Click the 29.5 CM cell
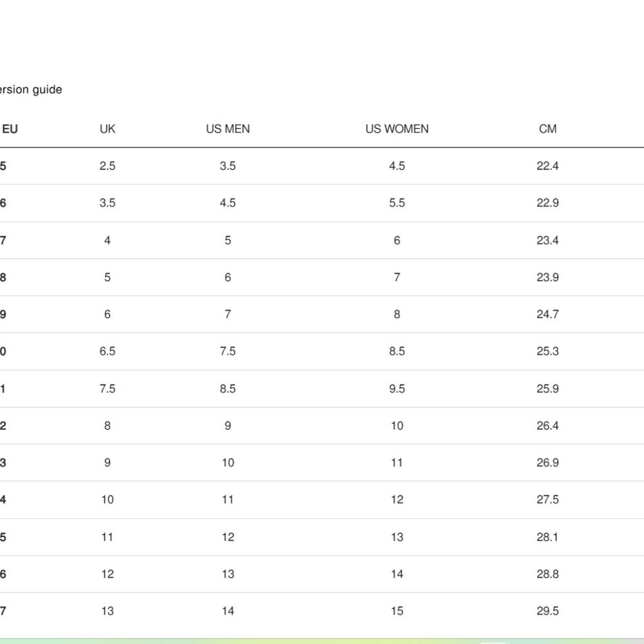This screenshot has height=644, width=644. tap(547, 611)
